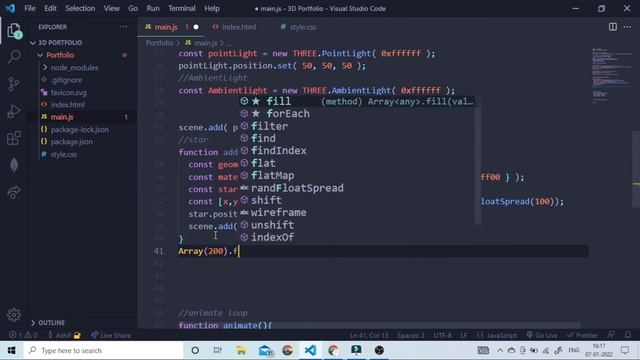Open the MongoDB leaf icon view
The image size is (640, 360).
coord(14,165)
